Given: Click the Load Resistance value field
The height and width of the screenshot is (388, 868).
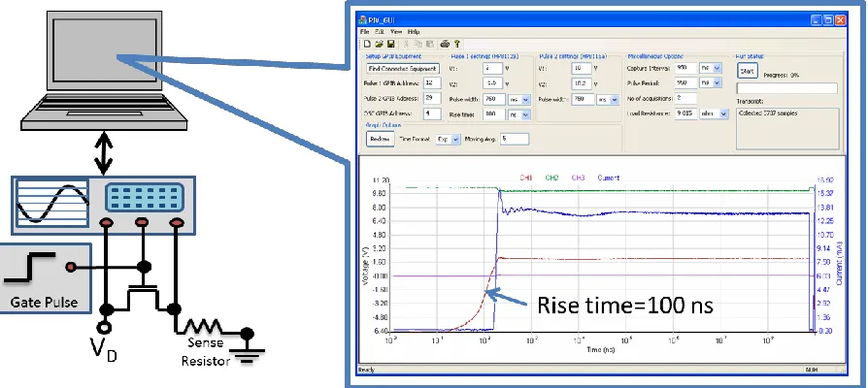Looking at the screenshot, I should [x=685, y=113].
